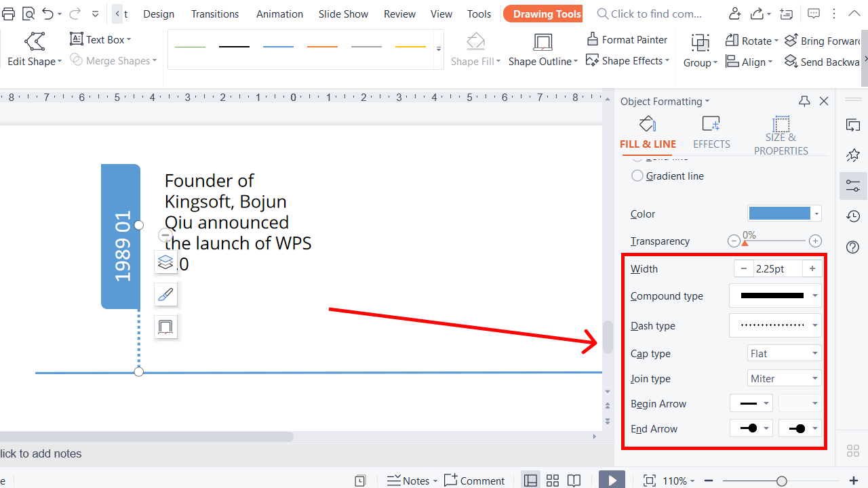Expand the Dash type dropdown
The image size is (868, 488).
[x=815, y=325]
